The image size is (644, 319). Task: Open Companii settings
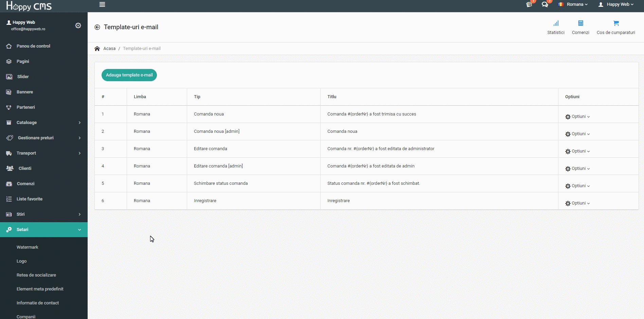pos(26,316)
